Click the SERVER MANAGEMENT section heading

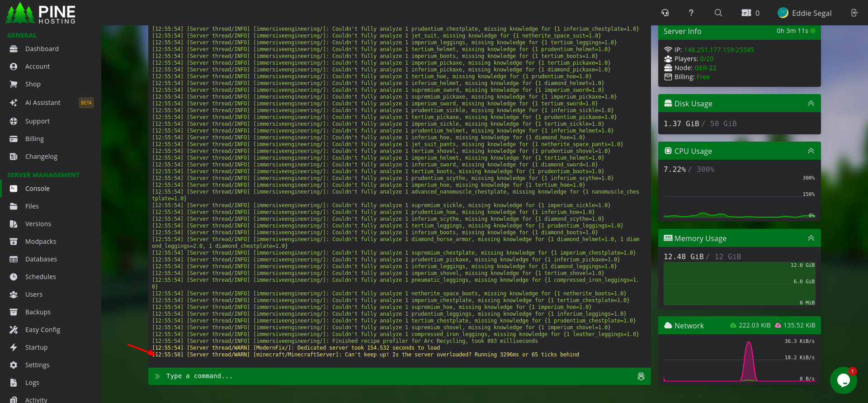tap(43, 175)
